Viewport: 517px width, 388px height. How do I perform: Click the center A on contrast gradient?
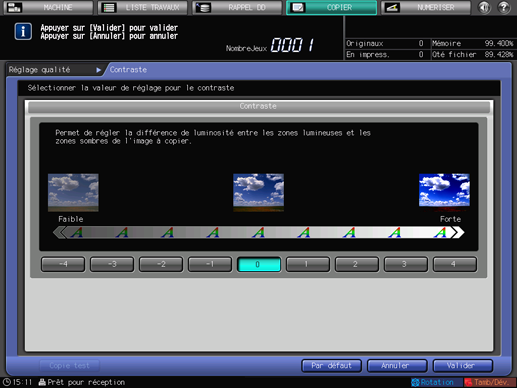(258, 232)
